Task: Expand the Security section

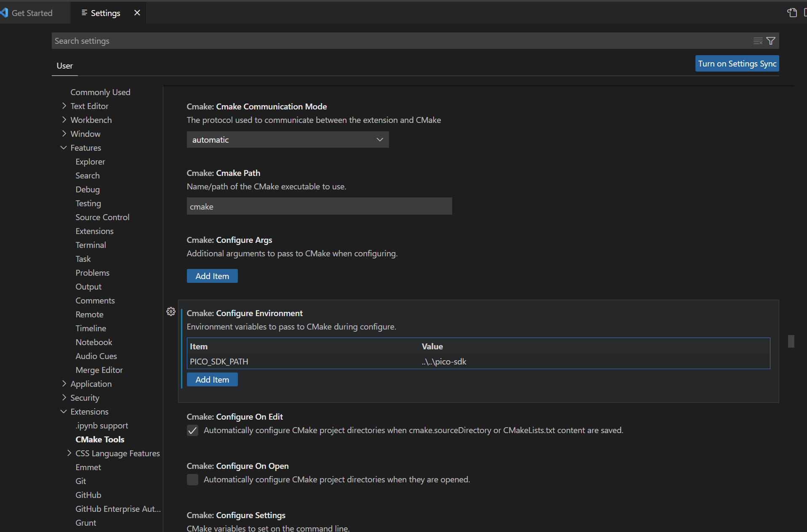Action: 64,397
